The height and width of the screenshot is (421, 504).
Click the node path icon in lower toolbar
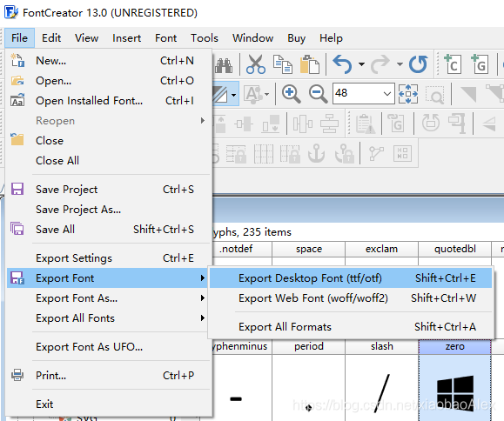376,153
